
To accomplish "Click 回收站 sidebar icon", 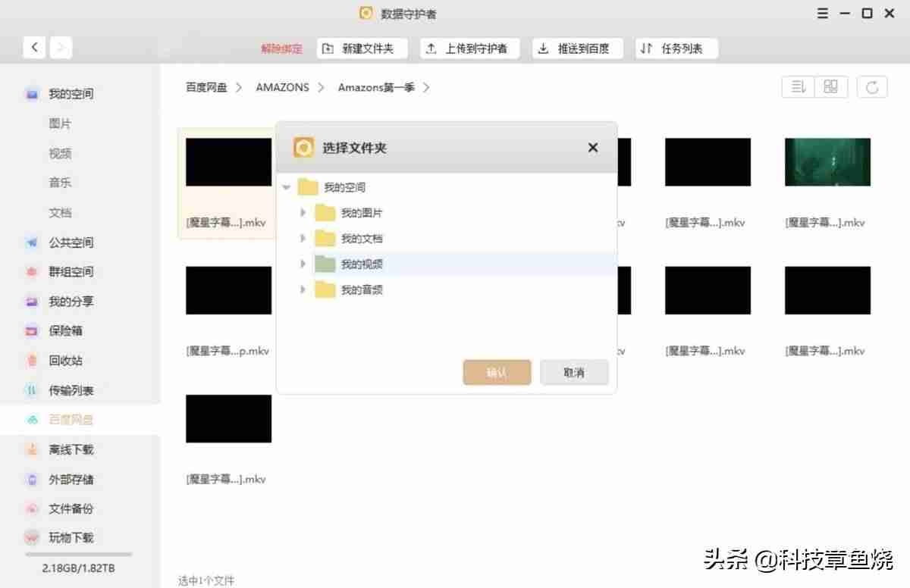I will click(32, 361).
